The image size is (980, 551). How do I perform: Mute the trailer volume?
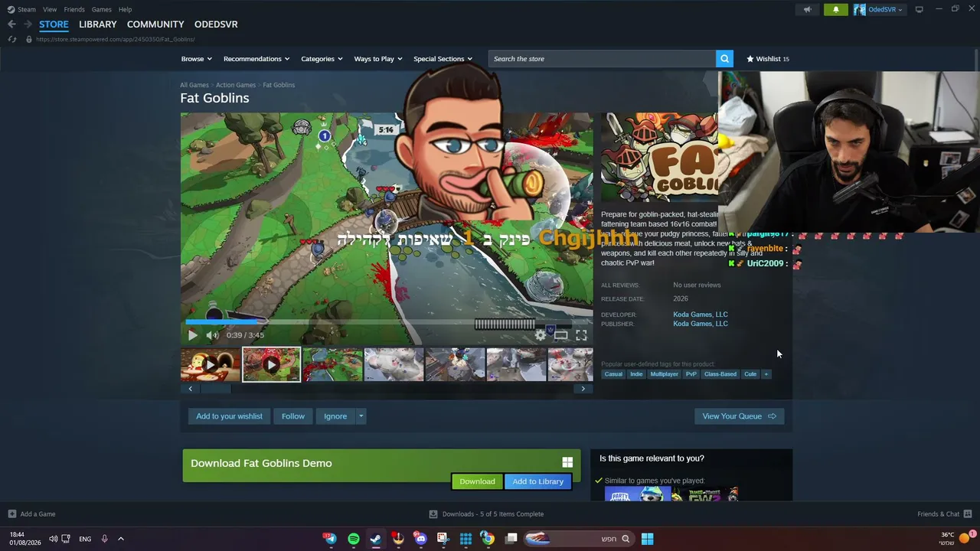[212, 334]
